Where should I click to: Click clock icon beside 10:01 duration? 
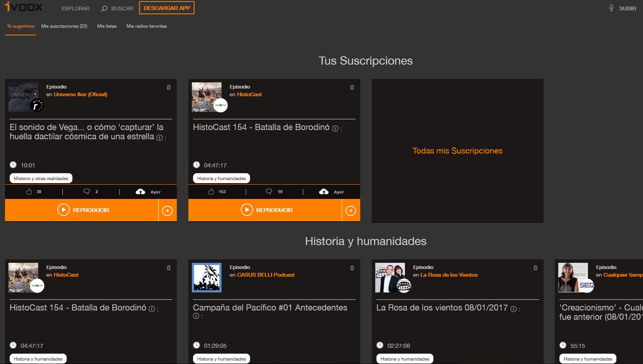click(x=13, y=165)
